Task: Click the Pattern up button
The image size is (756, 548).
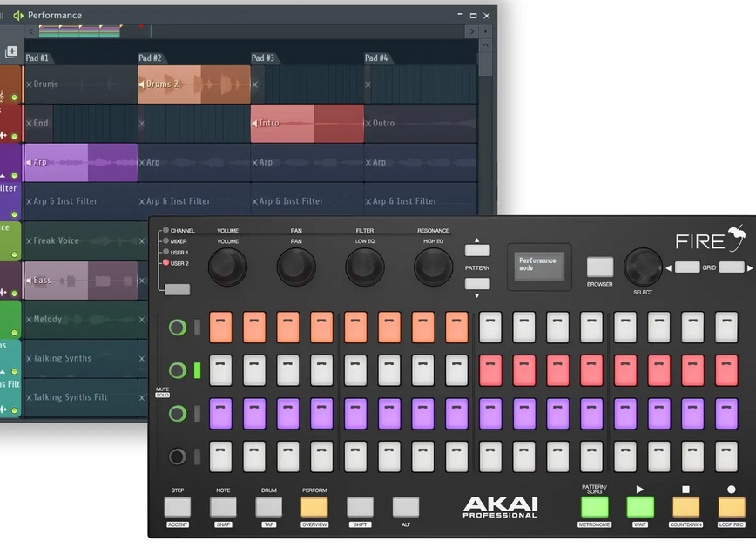Action: [x=477, y=250]
